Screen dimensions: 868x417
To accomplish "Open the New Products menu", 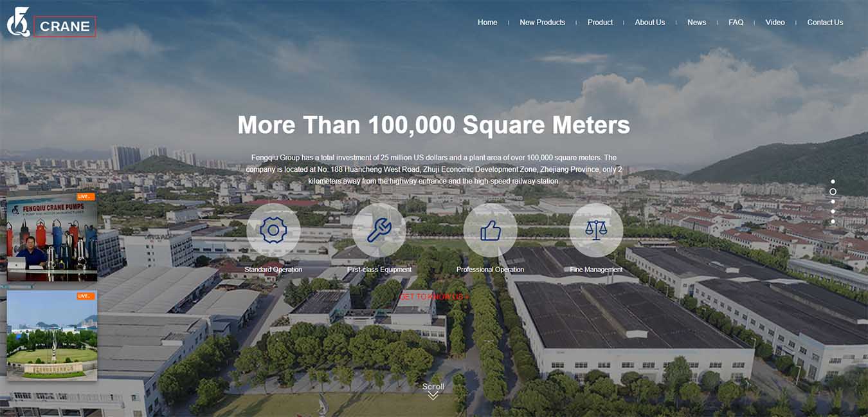I will (542, 23).
